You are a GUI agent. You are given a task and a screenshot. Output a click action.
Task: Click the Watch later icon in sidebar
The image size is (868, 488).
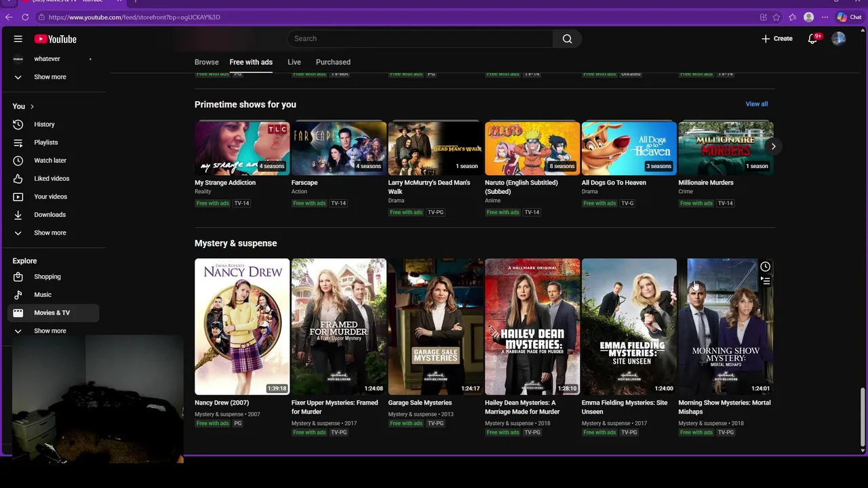point(18,161)
